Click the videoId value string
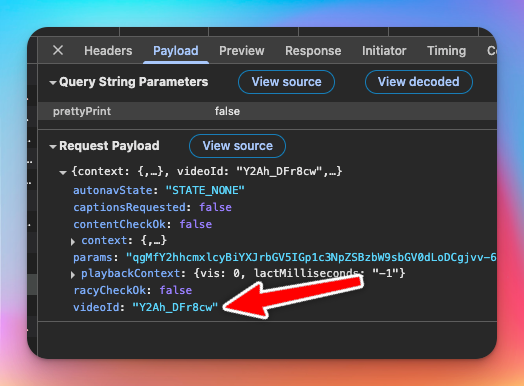 pos(175,307)
